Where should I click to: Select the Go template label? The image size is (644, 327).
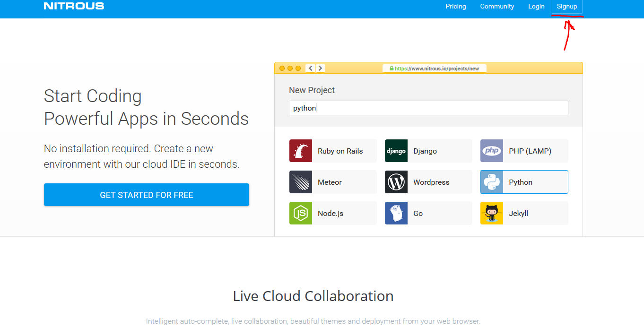418,214
